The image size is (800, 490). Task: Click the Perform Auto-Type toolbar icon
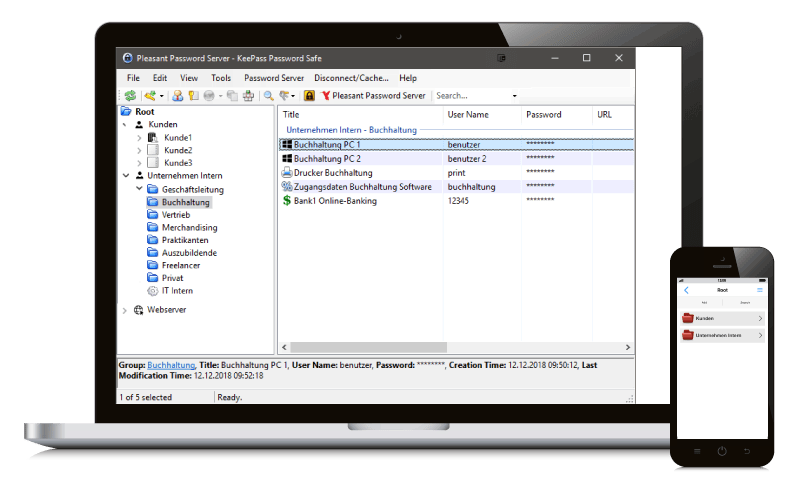(x=248, y=95)
